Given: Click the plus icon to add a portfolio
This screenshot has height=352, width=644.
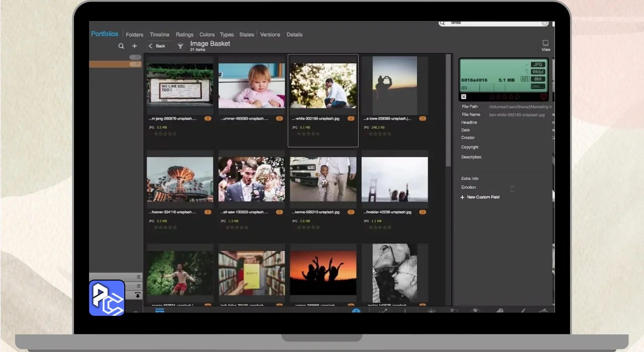Looking at the screenshot, I should [134, 46].
